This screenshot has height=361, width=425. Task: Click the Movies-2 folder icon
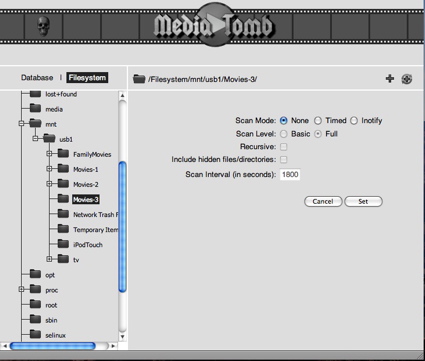[x=63, y=183]
